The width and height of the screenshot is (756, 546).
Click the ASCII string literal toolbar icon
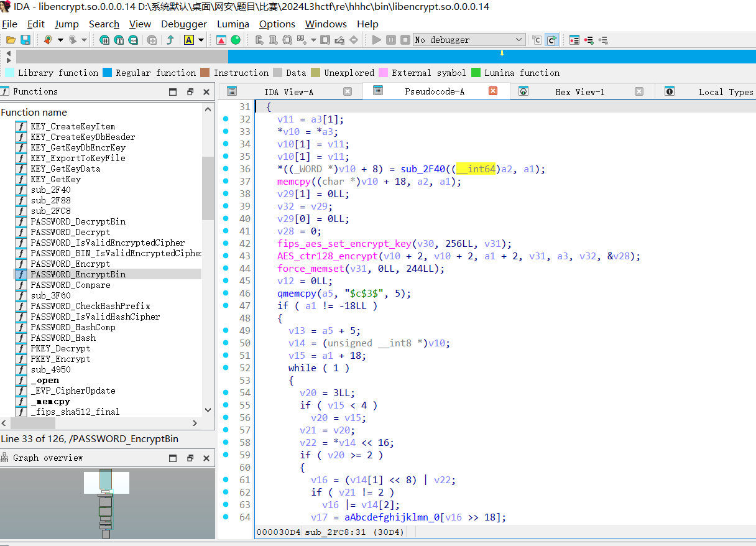point(190,39)
